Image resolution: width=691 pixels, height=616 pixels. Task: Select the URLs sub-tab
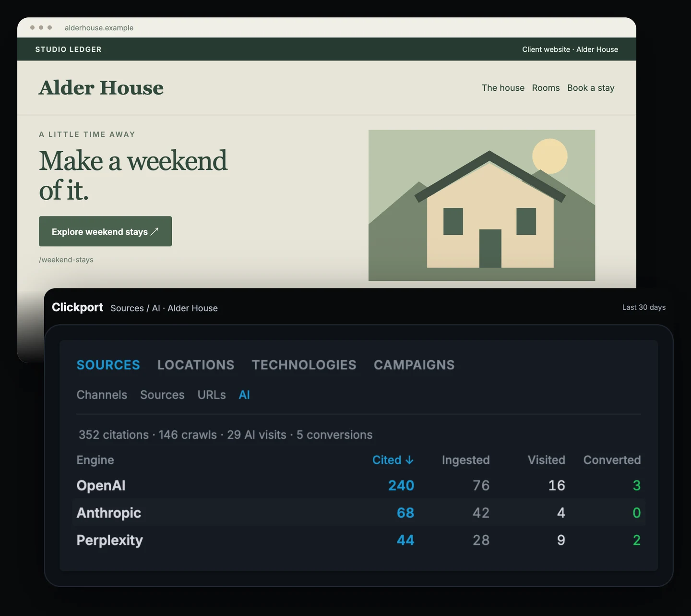pos(212,395)
